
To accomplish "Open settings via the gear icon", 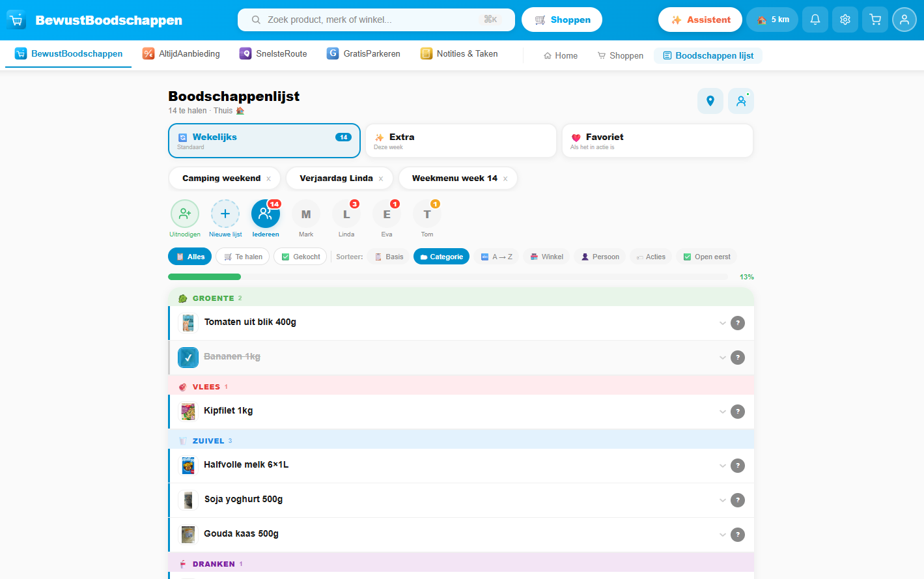I will (x=845, y=20).
